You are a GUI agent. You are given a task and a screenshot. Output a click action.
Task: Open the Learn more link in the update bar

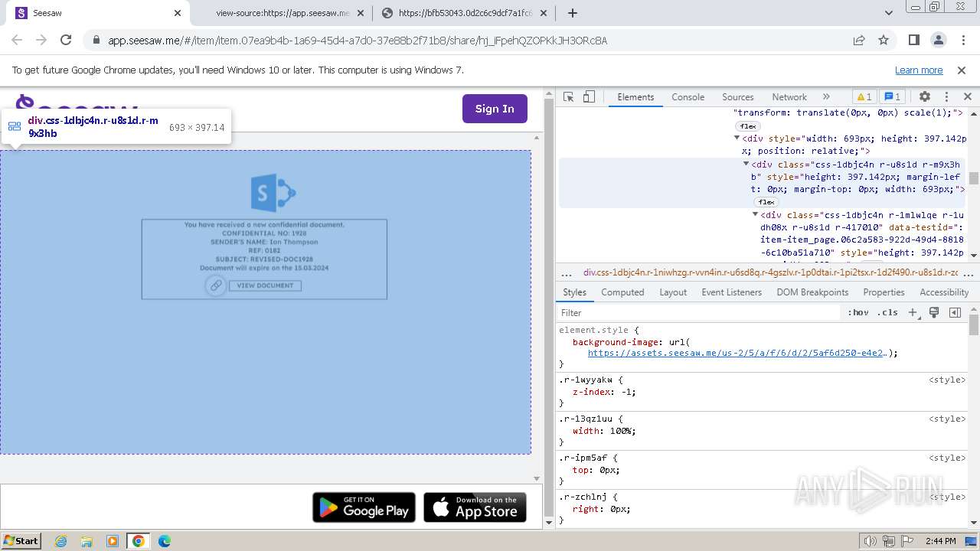(919, 70)
